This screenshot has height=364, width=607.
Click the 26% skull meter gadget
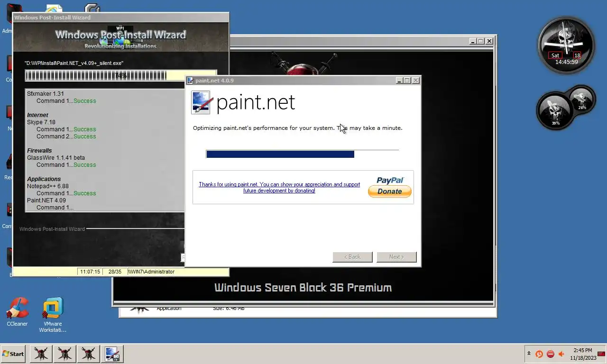pos(581,100)
